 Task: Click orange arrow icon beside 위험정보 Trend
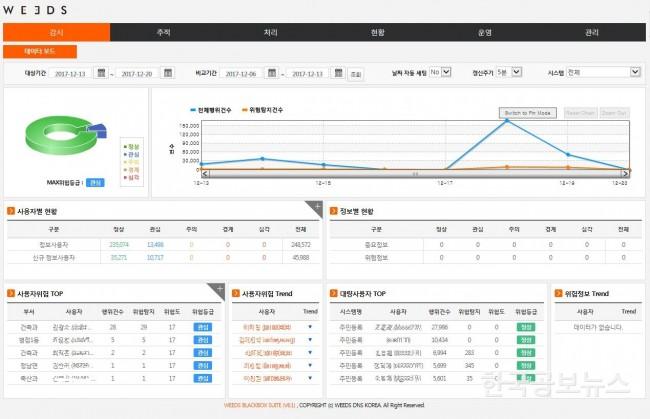point(558,293)
